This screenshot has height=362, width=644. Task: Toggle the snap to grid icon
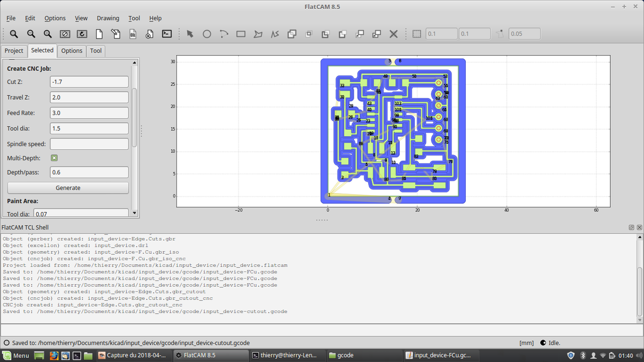[417, 34]
